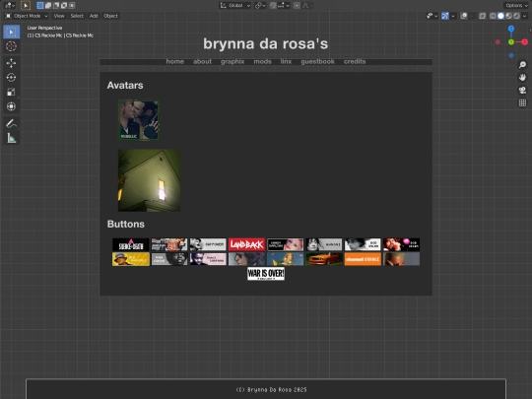532x399 pixels.
Task: Choose the extend selection mode icon
Action: point(48,6)
